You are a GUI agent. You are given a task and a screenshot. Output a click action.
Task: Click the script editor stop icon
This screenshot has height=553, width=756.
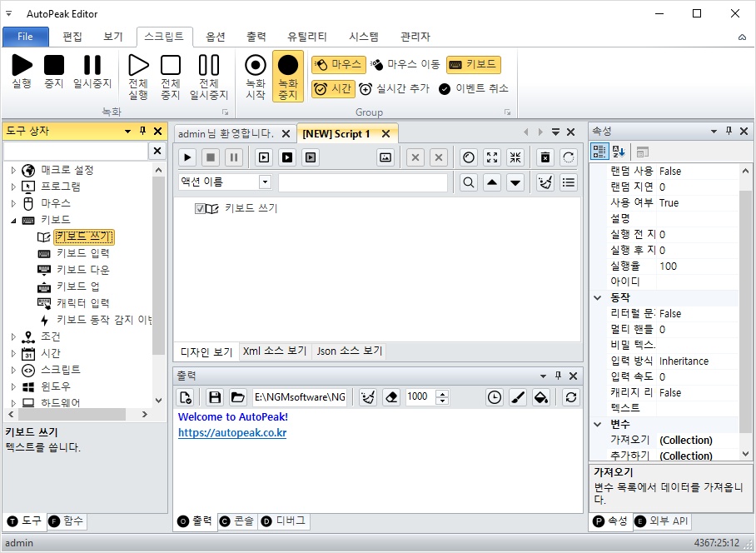(211, 157)
